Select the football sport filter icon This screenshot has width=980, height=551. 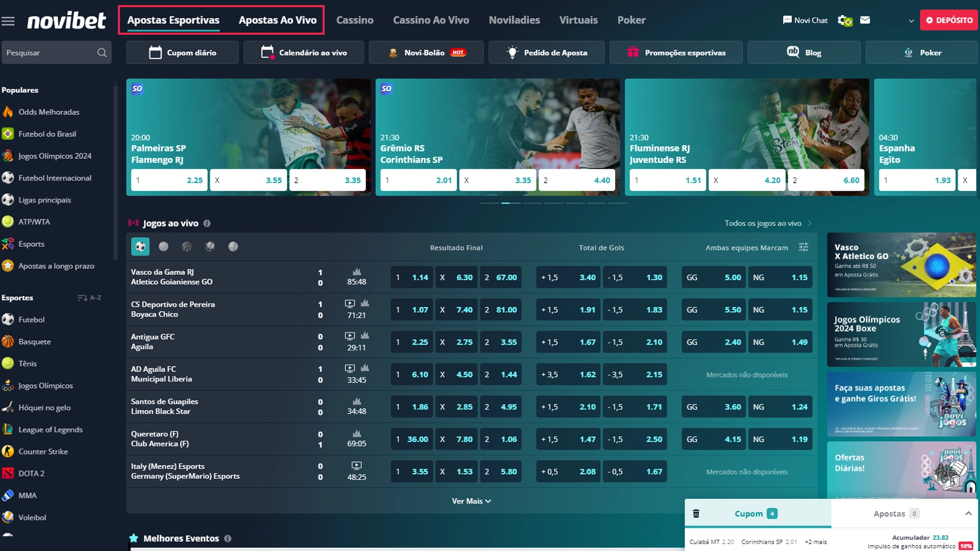coord(140,246)
